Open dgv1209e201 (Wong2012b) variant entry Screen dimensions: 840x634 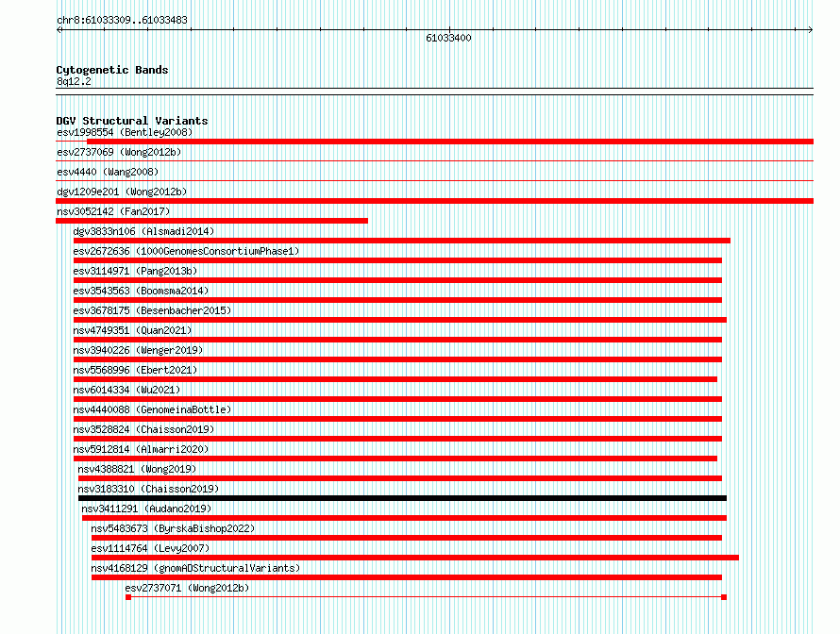pyautogui.click(x=122, y=192)
